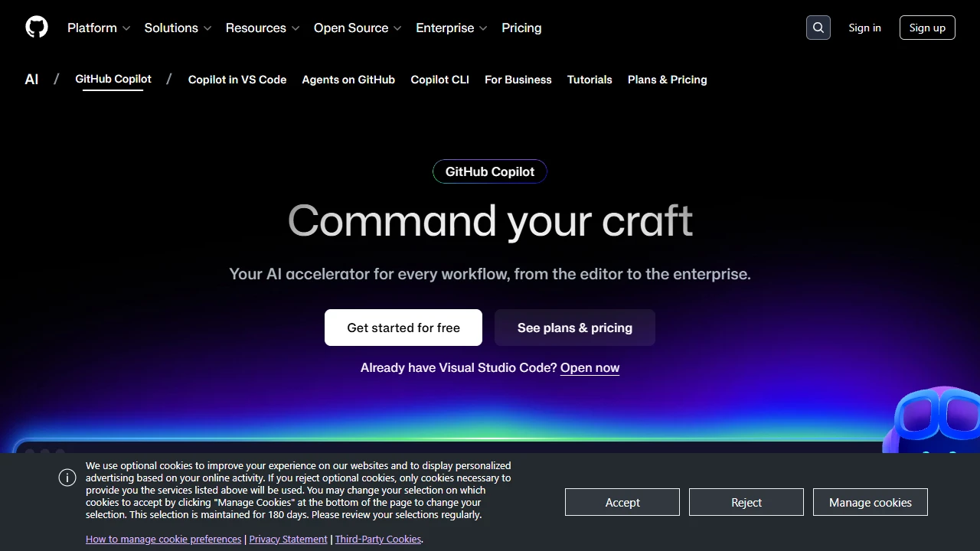
Task: Select the GitHub Copilot pill badge
Action: pyautogui.click(x=489, y=171)
